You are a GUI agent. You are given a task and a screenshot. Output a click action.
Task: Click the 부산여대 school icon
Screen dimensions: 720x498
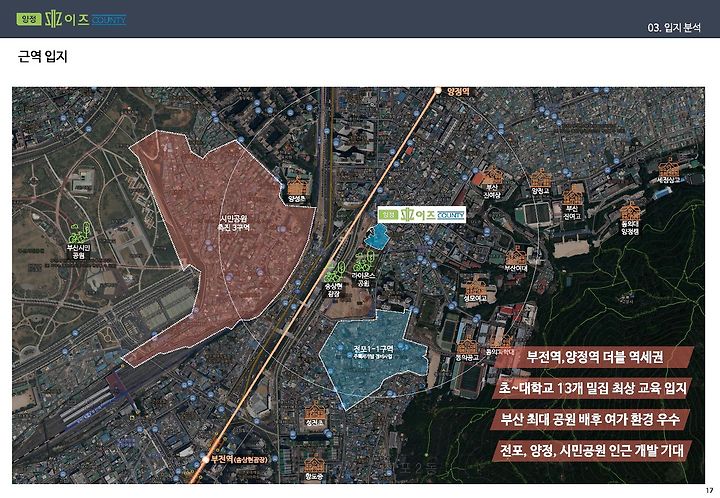(516, 256)
